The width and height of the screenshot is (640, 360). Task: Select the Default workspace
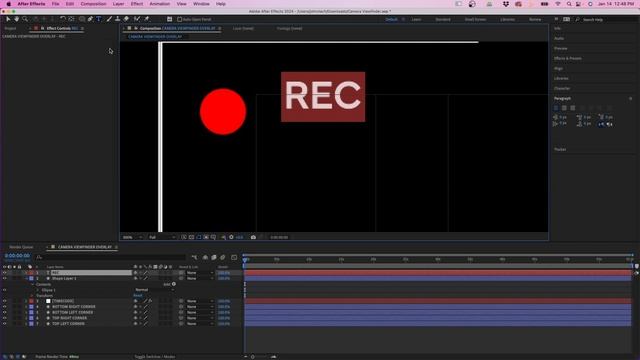pyautogui.click(x=391, y=19)
